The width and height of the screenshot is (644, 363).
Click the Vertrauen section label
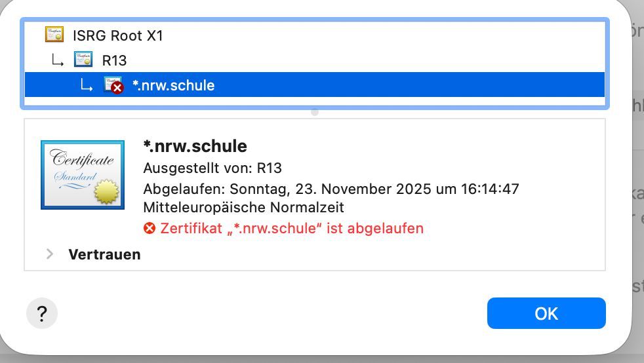104,254
